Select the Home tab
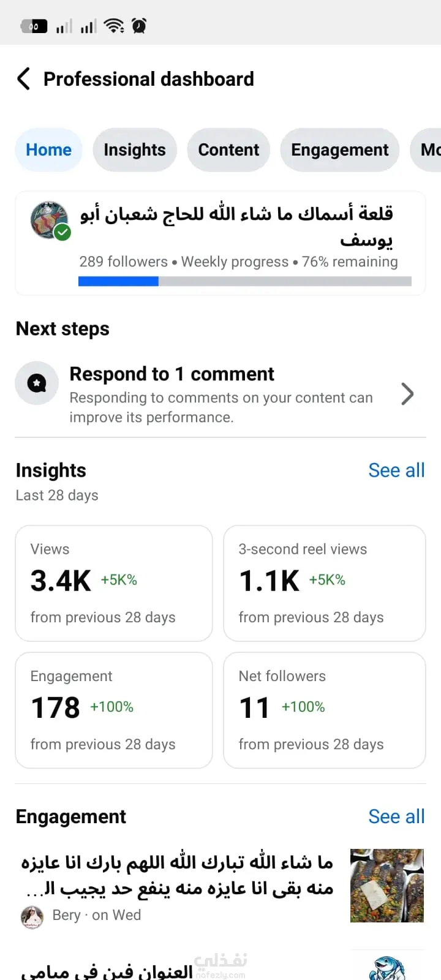 click(49, 150)
